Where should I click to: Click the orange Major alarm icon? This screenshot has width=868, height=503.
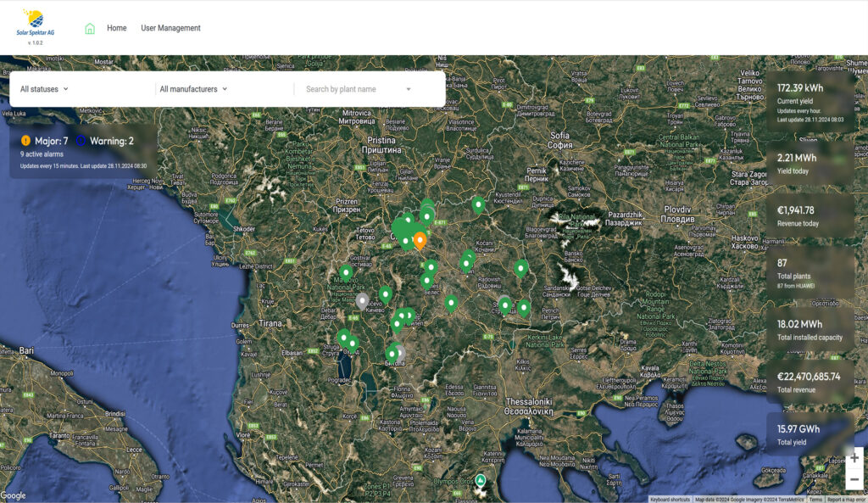tap(25, 141)
